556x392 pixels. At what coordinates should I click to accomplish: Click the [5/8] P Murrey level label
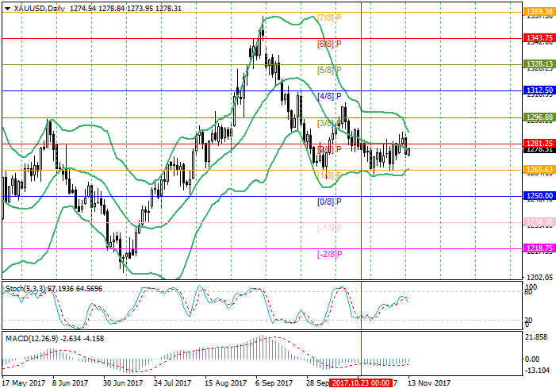pyautogui.click(x=329, y=70)
